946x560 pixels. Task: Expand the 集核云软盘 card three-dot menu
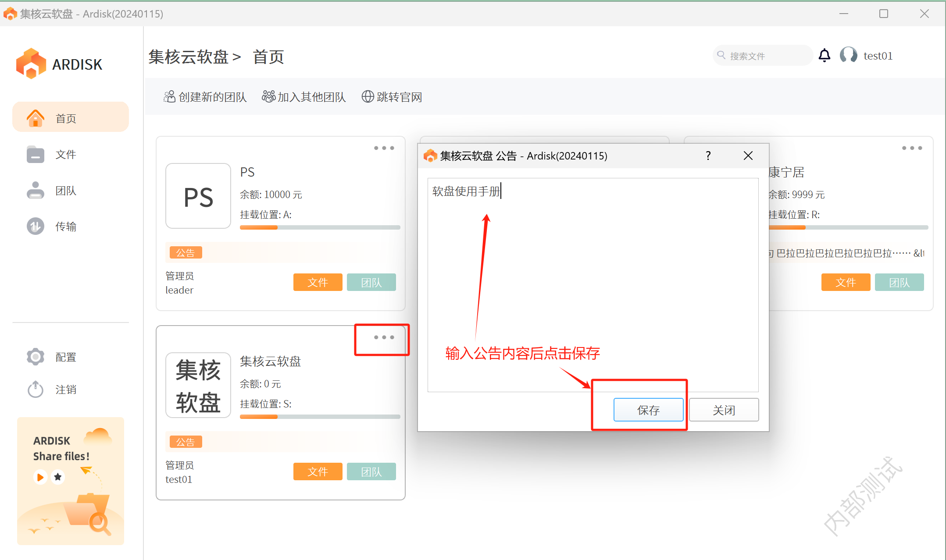click(x=384, y=337)
